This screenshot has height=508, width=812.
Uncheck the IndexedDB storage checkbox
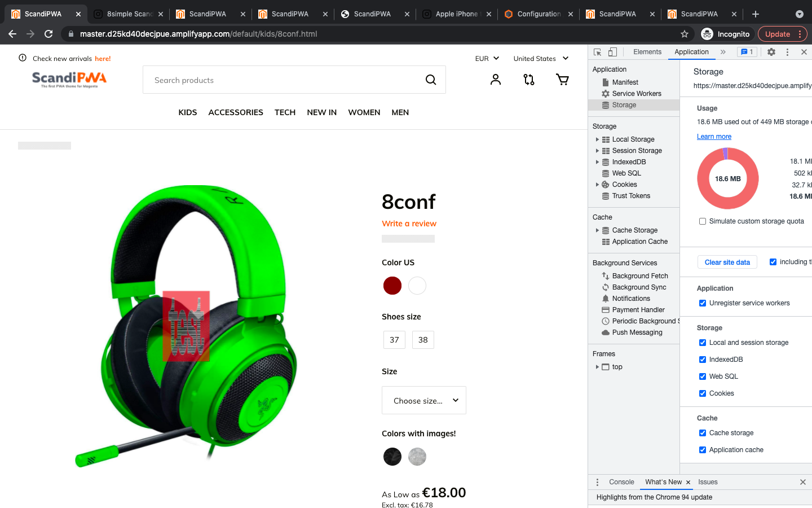click(x=703, y=360)
